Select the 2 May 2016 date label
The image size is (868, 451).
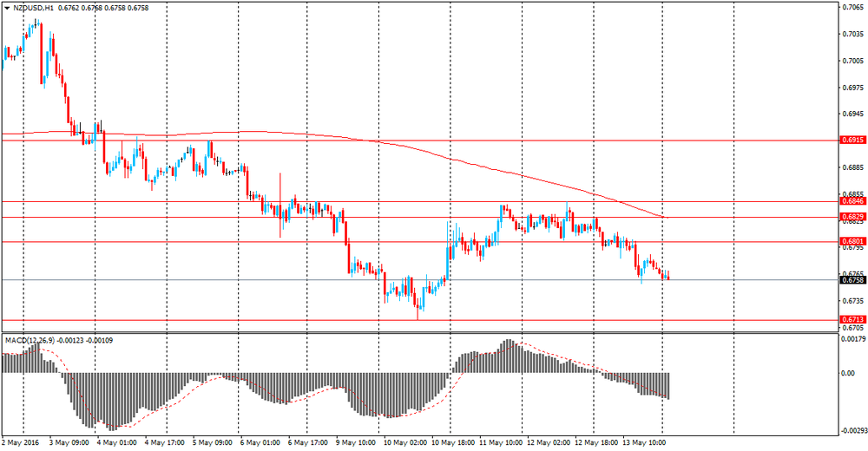coord(20,442)
